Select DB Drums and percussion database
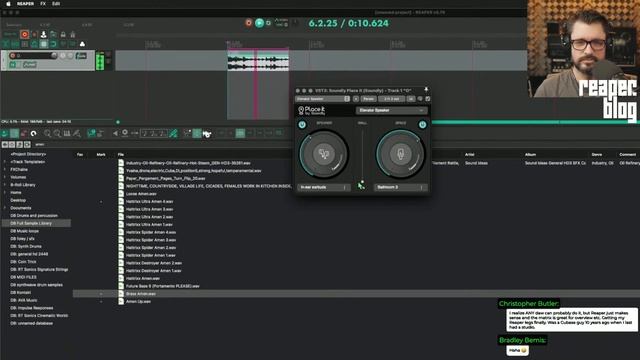 pos(34,216)
